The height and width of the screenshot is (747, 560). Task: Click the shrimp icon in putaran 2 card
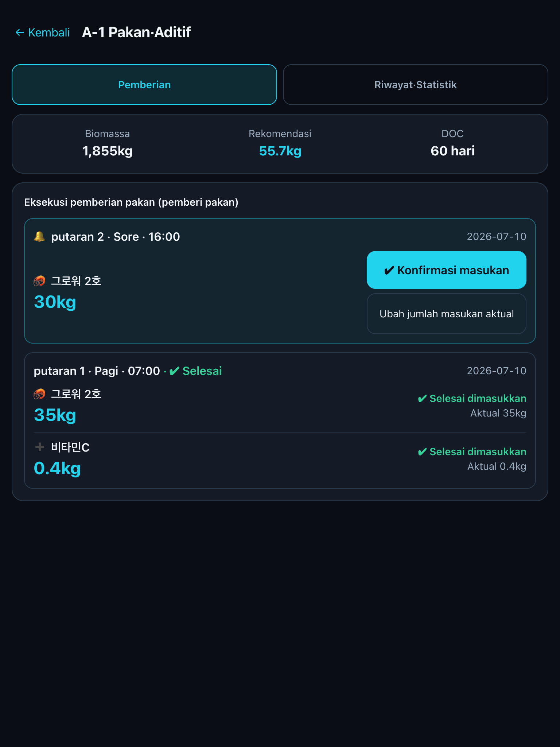tap(39, 281)
